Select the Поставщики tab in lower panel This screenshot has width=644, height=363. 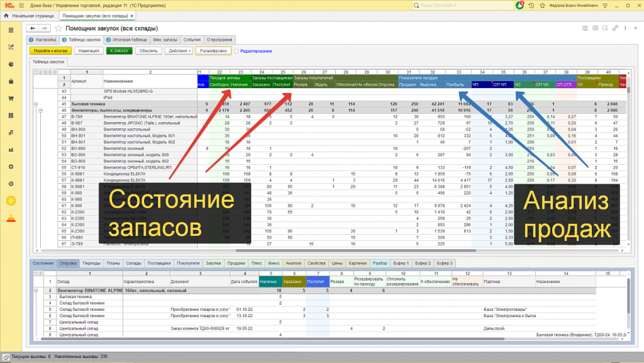159,263
